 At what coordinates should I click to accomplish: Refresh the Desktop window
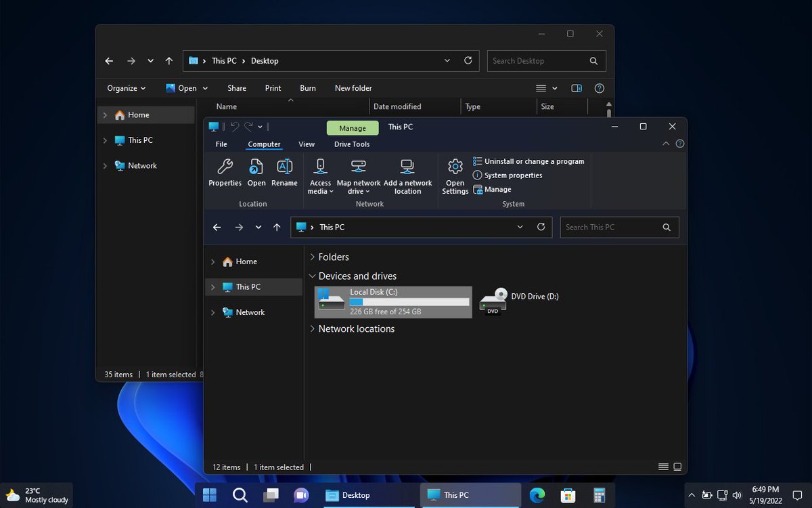pos(468,61)
